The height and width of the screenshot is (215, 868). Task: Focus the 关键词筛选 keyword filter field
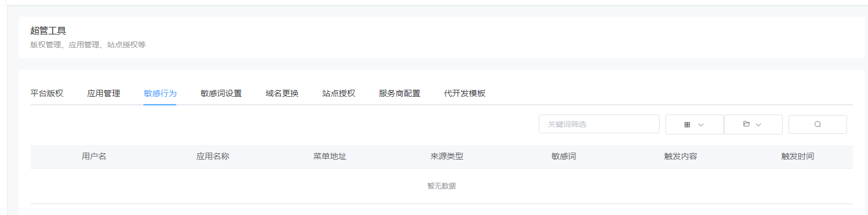tap(599, 124)
